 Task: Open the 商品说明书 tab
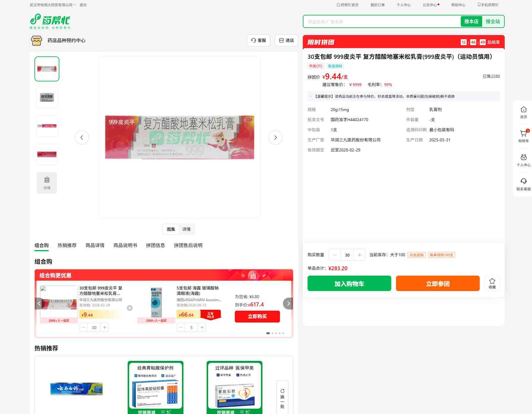click(x=125, y=245)
